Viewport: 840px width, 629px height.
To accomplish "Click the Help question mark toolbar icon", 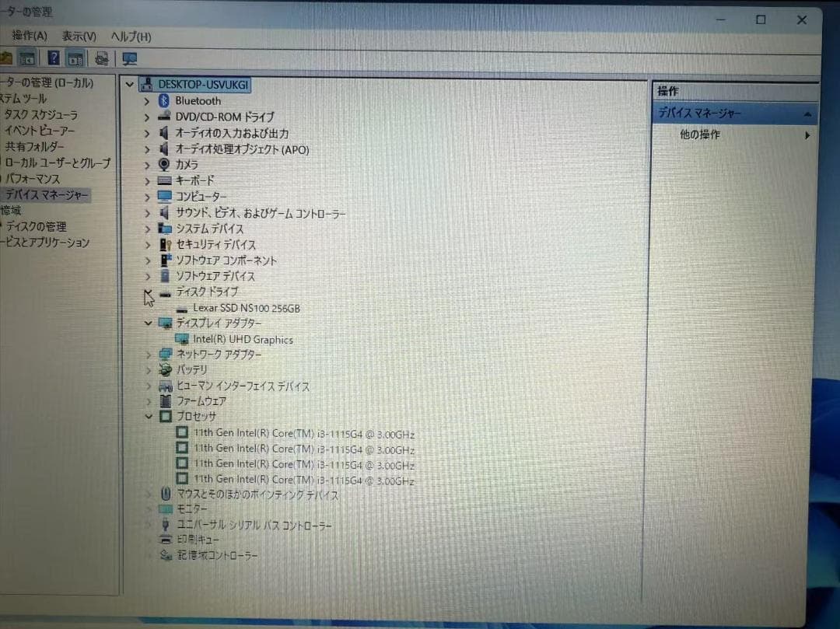I will tap(52, 57).
